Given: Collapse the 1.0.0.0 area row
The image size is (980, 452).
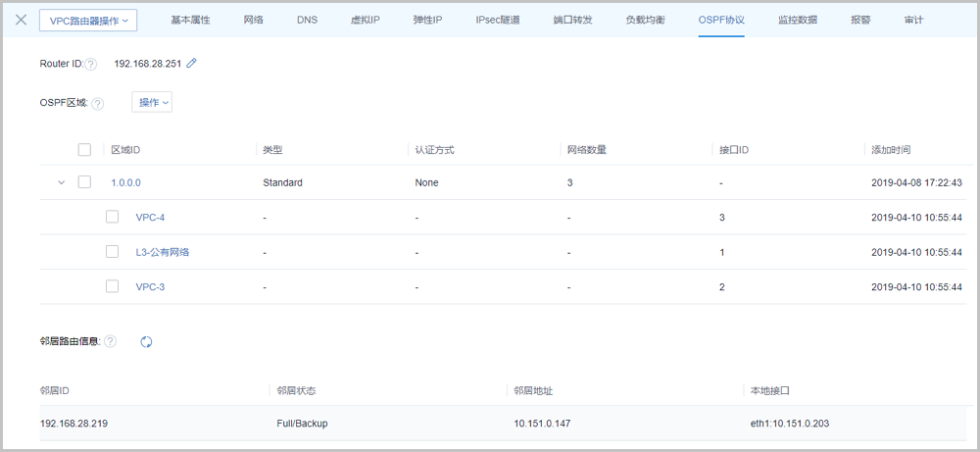Looking at the screenshot, I should 61,182.
